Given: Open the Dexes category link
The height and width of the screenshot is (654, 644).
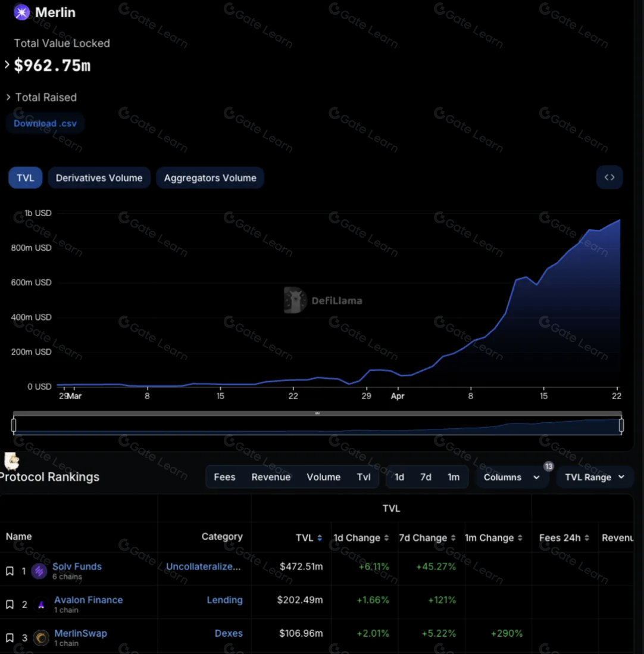Looking at the screenshot, I should click(229, 633).
